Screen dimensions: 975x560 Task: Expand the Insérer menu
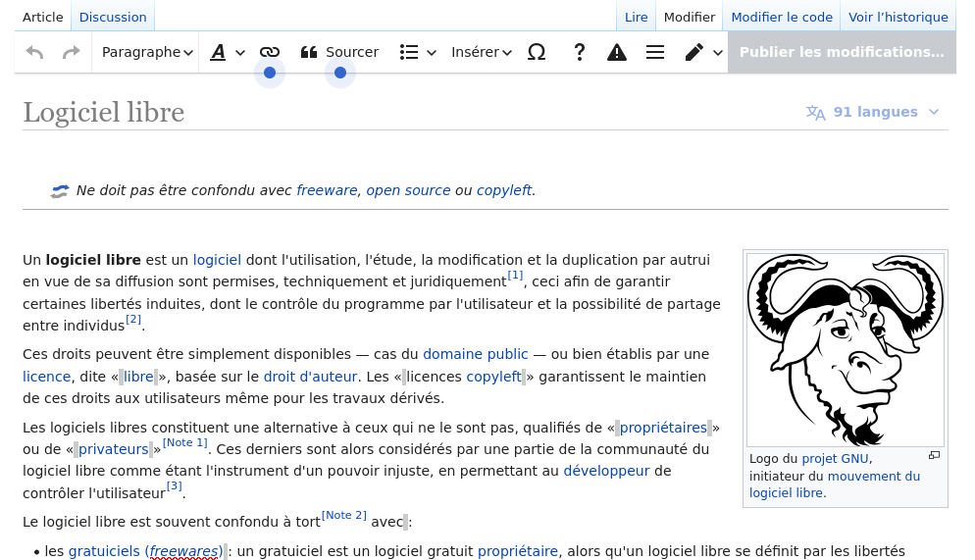pyautogui.click(x=482, y=52)
